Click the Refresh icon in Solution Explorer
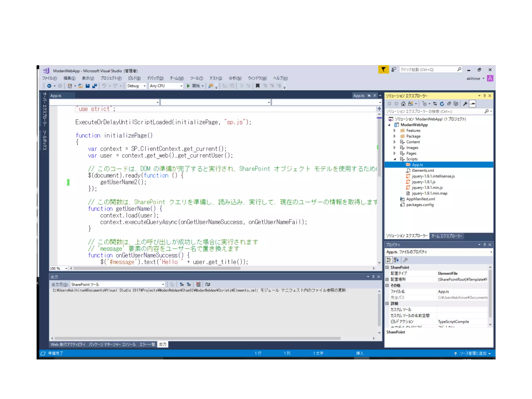The width and height of the screenshot is (532, 399). coord(442,104)
